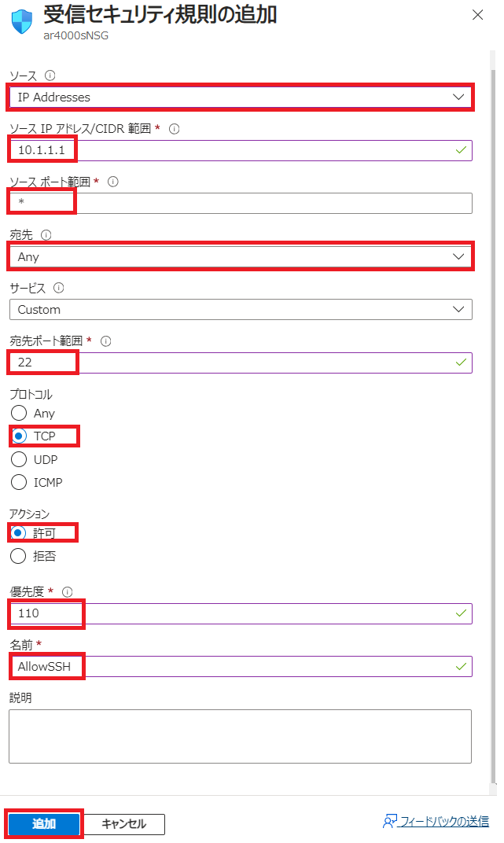Click the info icon next to 優先度
Image resolution: width=504 pixels, height=843 pixels.
point(68,591)
